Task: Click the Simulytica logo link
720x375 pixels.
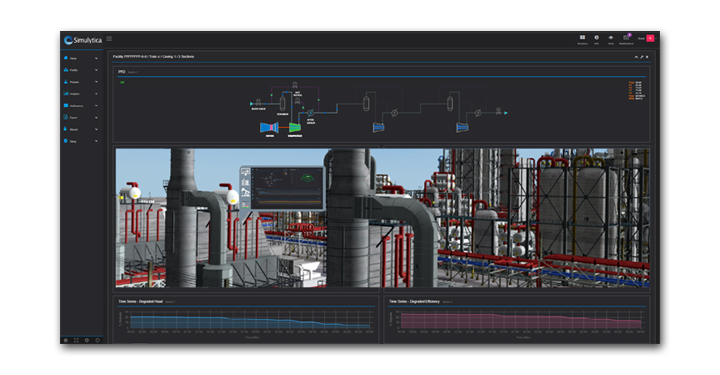Action: pos(83,40)
